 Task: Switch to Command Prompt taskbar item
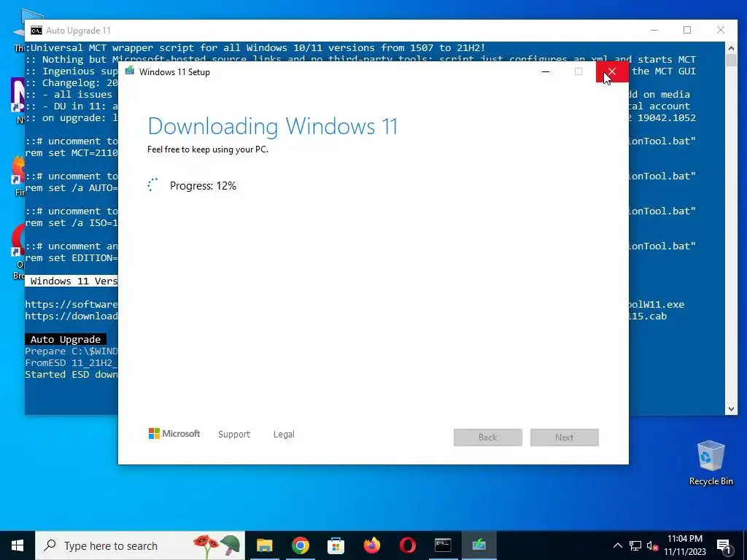(x=443, y=545)
